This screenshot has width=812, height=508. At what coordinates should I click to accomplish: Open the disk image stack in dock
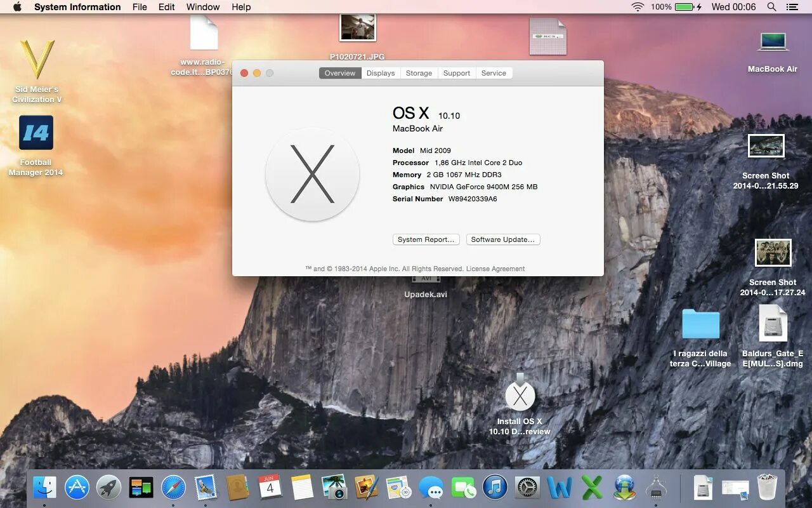[x=703, y=488]
